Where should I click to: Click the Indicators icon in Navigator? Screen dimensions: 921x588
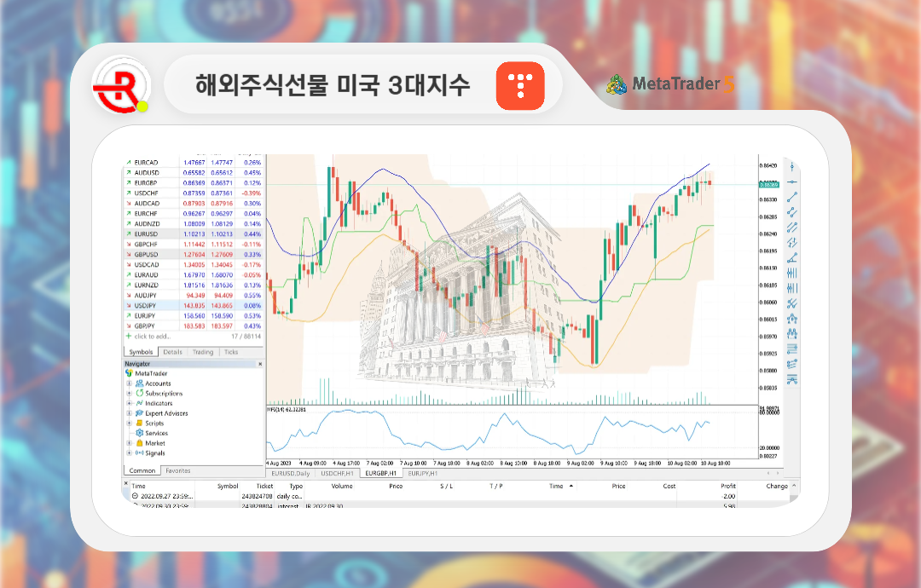click(139, 403)
